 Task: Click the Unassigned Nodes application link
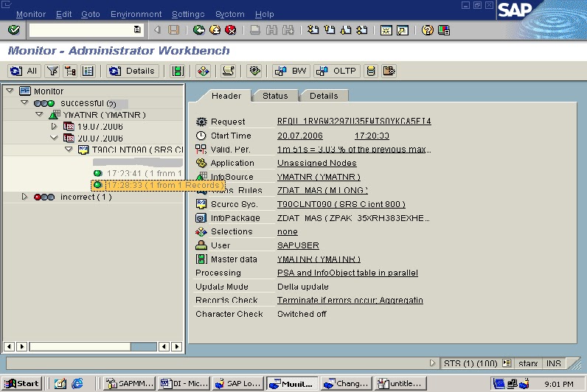click(316, 163)
